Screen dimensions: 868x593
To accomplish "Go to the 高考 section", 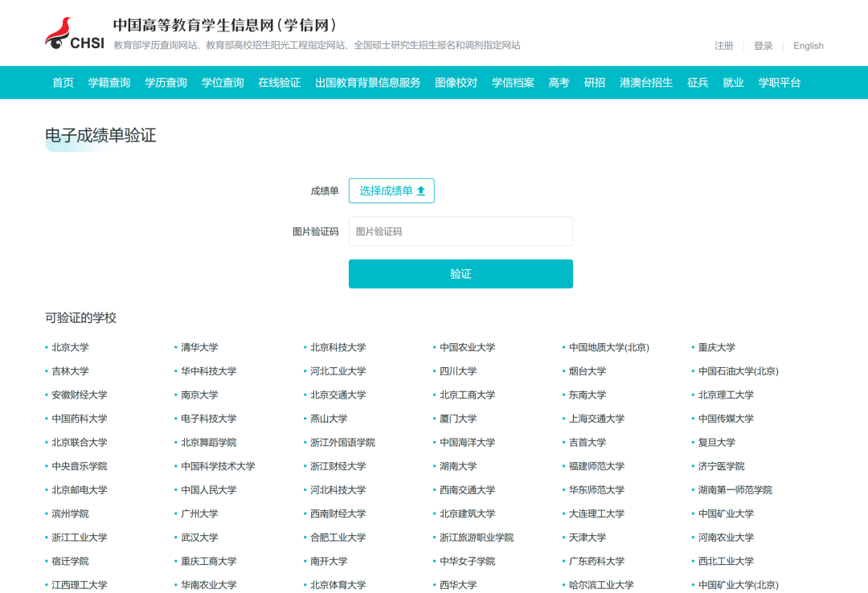I will tap(559, 82).
